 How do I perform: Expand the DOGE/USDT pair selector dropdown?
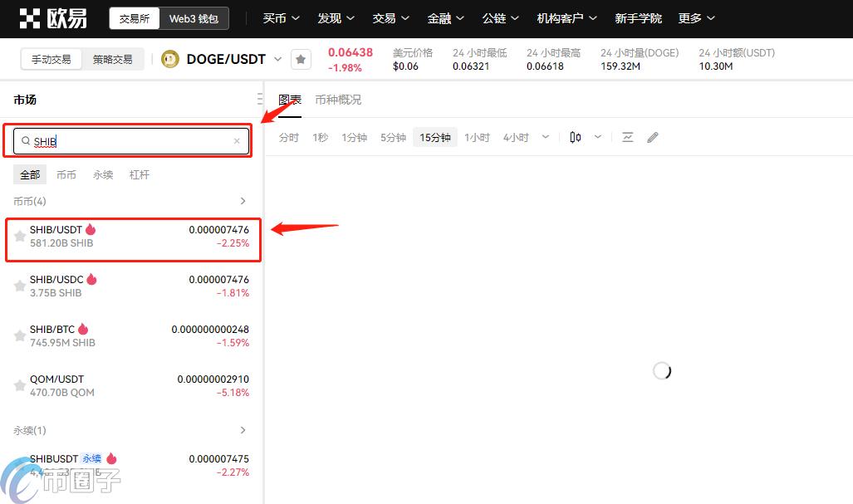(278, 59)
